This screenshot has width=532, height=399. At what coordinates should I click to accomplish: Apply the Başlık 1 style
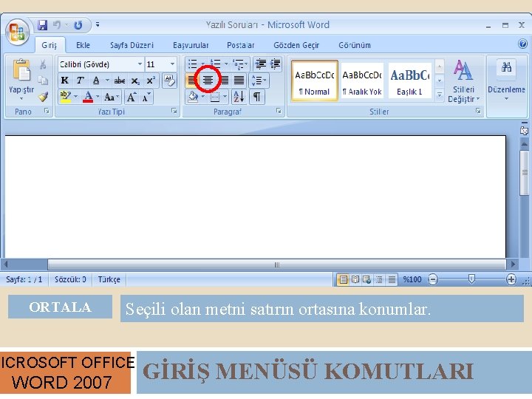tap(409, 81)
